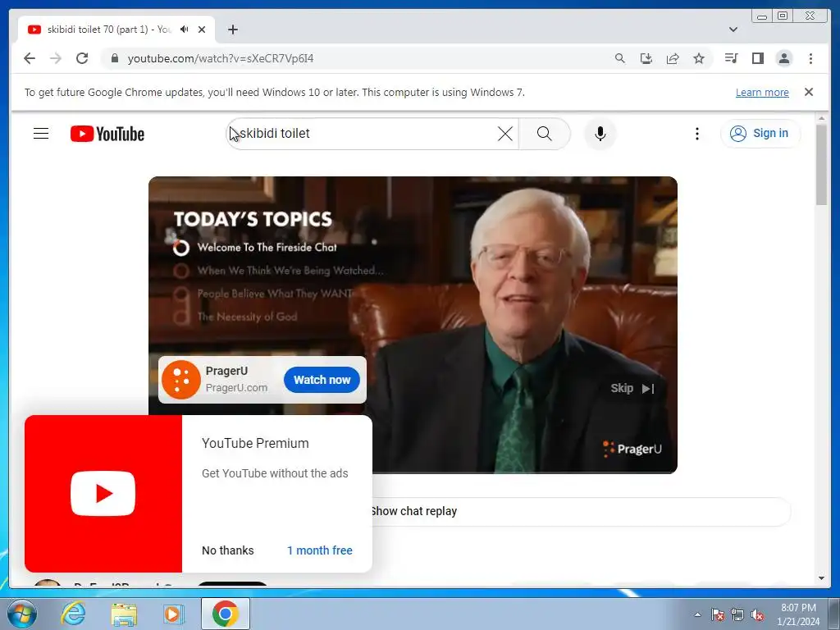Open Windows Media Player from taskbar

click(173, 614)
